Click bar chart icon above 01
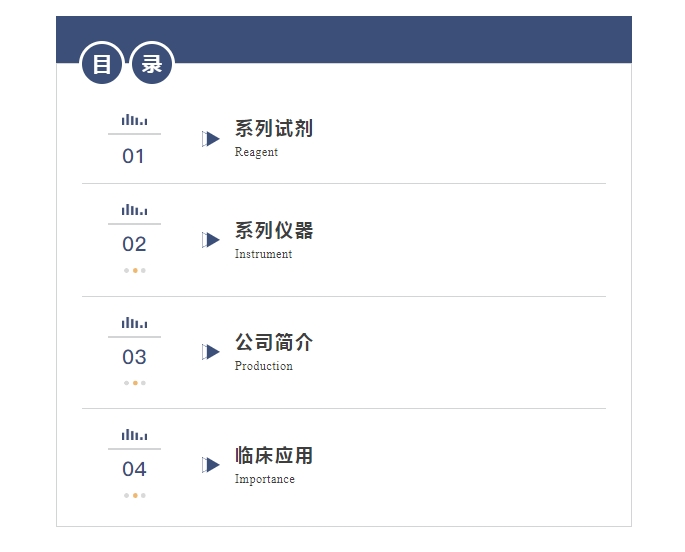Image resolution: width=685 pixels, height=552 pixels. coord(134,120)
